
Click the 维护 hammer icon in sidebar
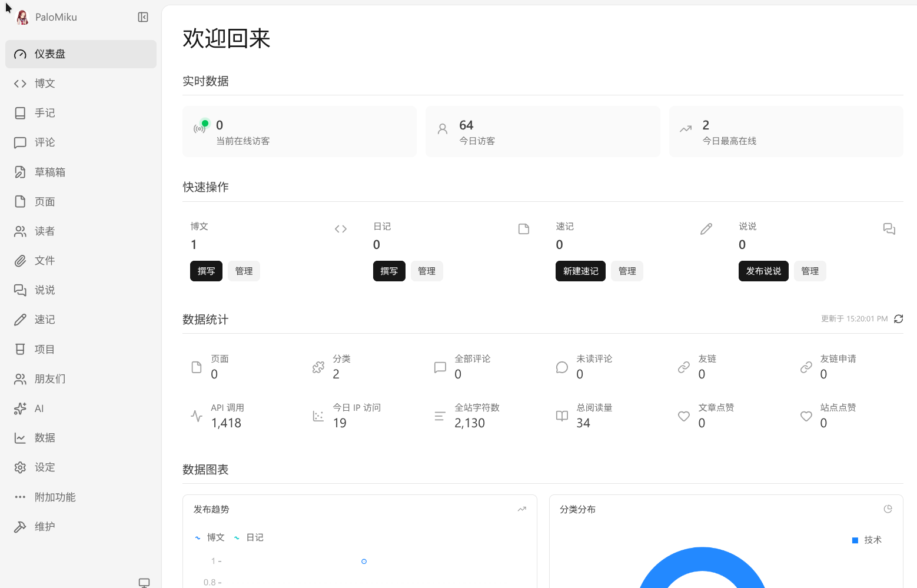point(20,527)
